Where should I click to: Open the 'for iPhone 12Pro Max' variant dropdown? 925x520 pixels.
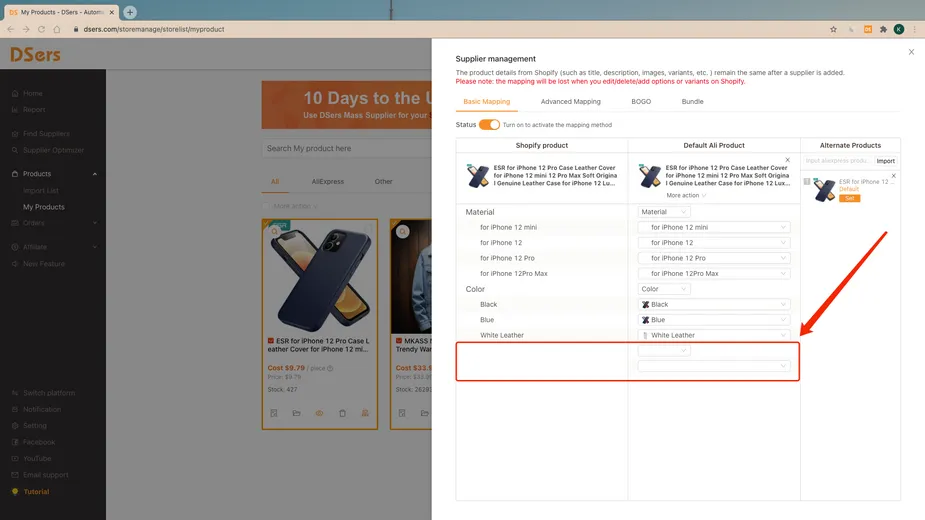(x=714, y=273)
